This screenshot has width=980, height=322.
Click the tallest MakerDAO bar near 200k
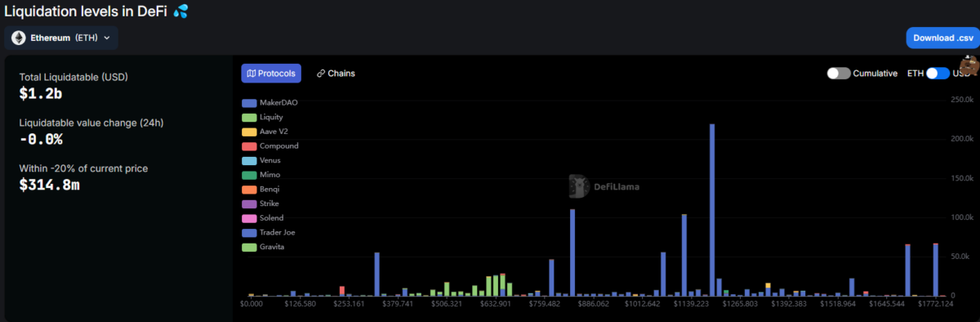click(x=712, y=209)
